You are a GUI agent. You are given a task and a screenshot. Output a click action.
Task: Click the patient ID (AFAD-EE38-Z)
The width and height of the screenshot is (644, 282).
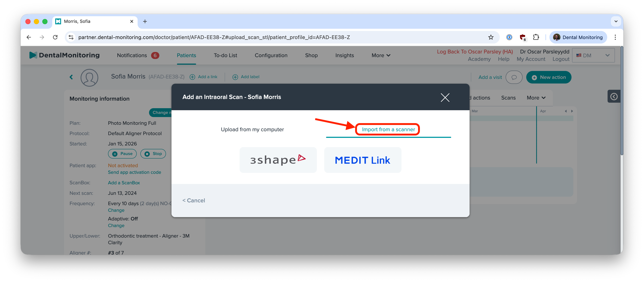point(167,77)
